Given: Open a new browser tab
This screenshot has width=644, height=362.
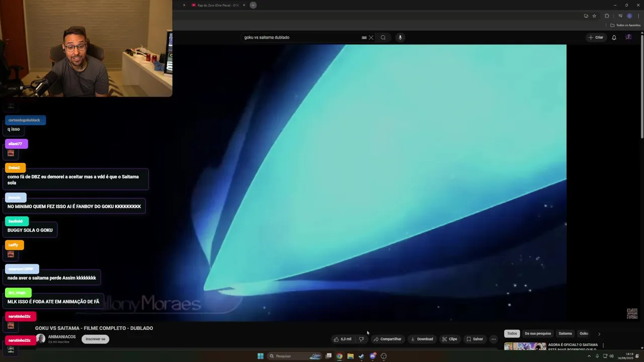Looking at the screenshot, I should click(x=253, y=5).
